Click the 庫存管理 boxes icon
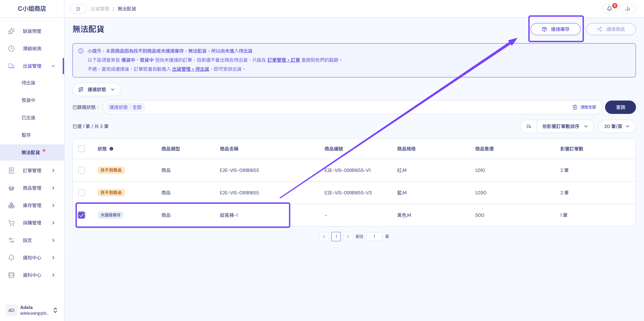 [x=11, y=205]
